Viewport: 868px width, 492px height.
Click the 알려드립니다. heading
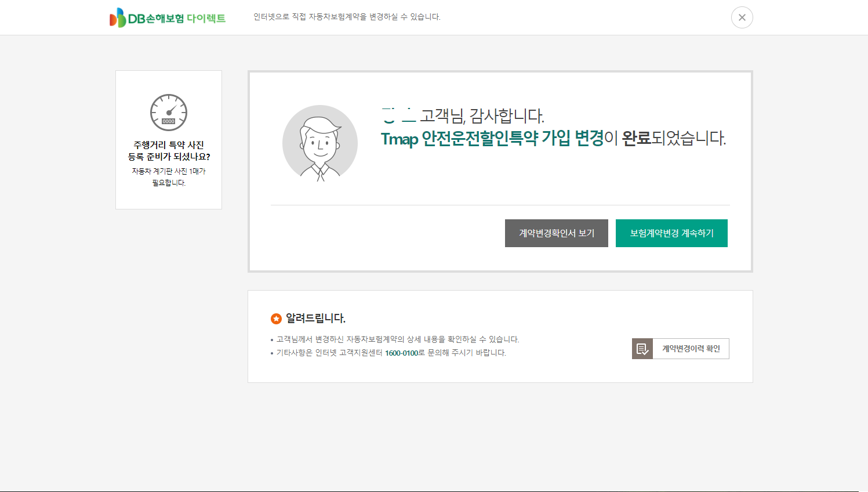point(315,319)
